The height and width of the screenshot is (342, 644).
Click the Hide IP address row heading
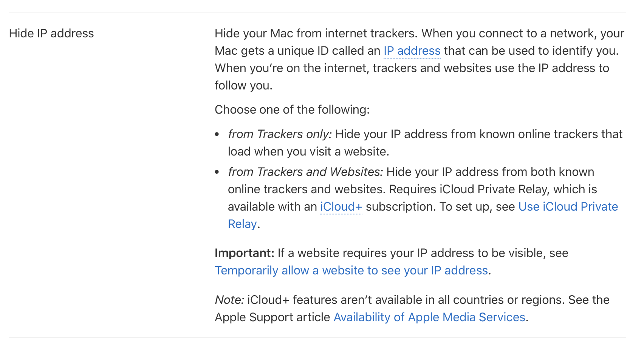point(51,33)
